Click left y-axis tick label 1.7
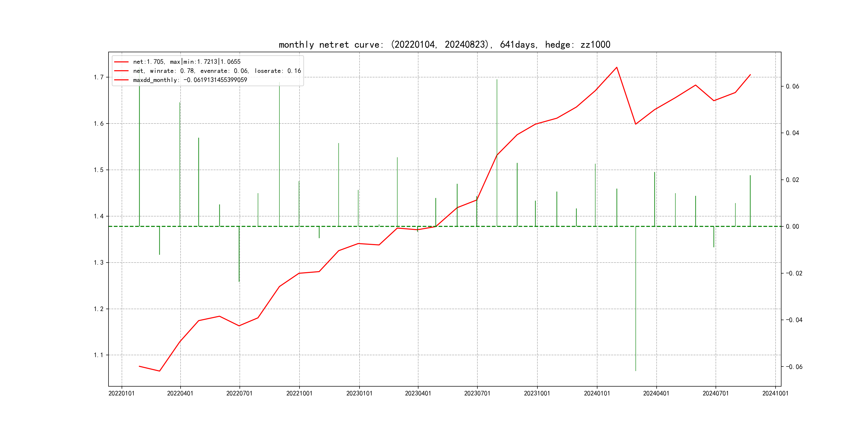The height and width of the screenshot is (434, 868). pyautogui.click(x=99, y=77)
